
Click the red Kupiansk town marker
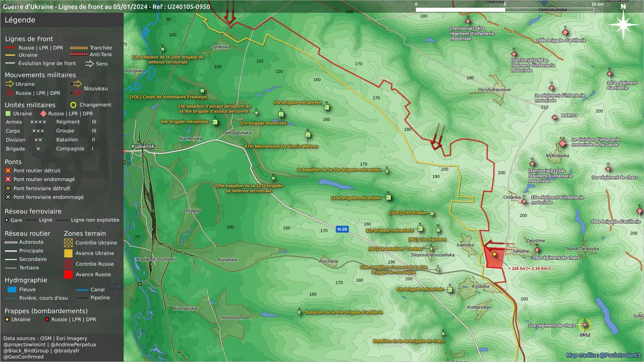(x=125, y=151)
